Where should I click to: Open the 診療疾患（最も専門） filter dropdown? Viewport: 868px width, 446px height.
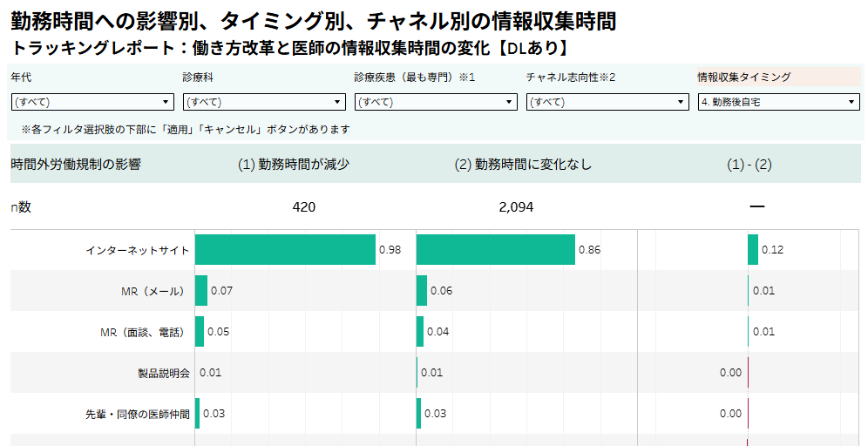point(437,102)
